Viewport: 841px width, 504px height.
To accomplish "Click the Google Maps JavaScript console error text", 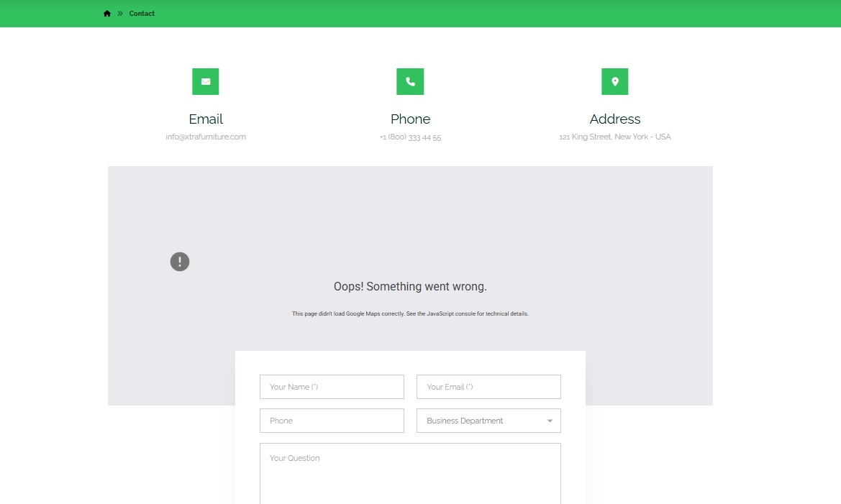I will pos(410,313).
